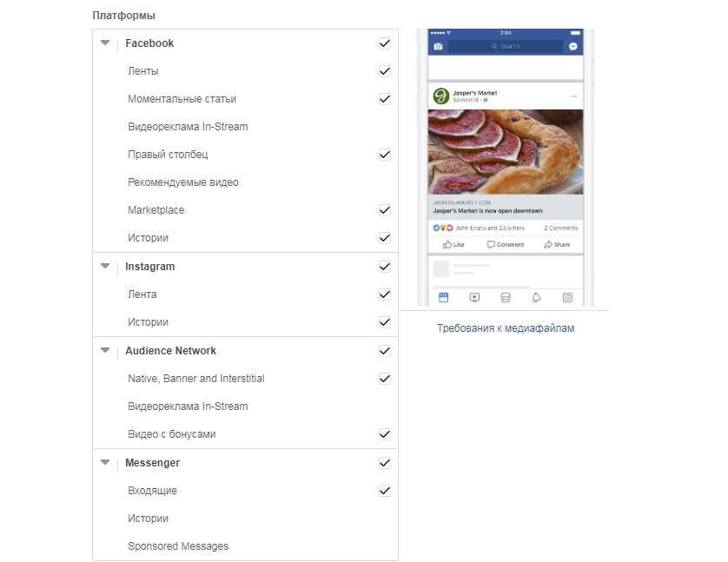Screen dimensions: 728x562
Task: Open the three-dots menu on the ad post
Action: point(573,96)
